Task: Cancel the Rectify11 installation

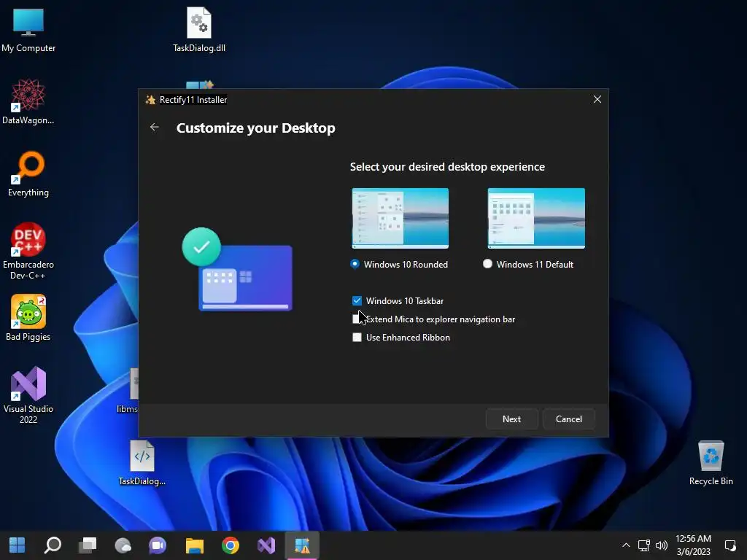Action: coord(569,419)
